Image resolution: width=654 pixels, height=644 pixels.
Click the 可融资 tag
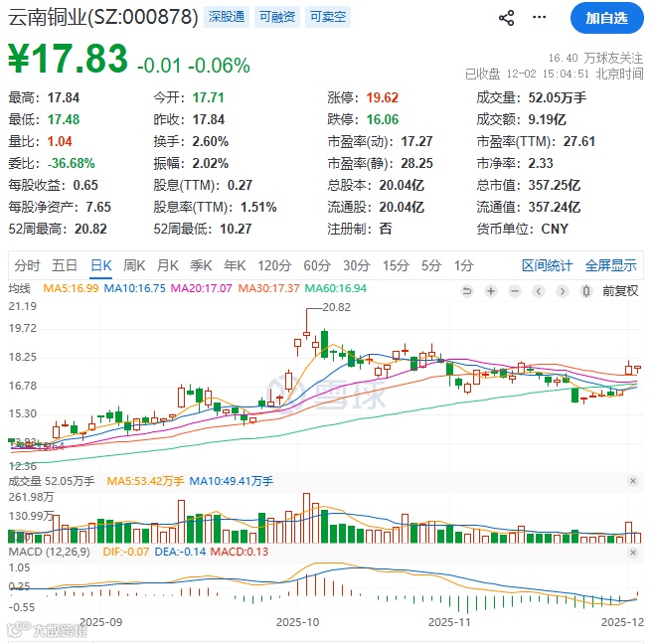coord(277,17)
